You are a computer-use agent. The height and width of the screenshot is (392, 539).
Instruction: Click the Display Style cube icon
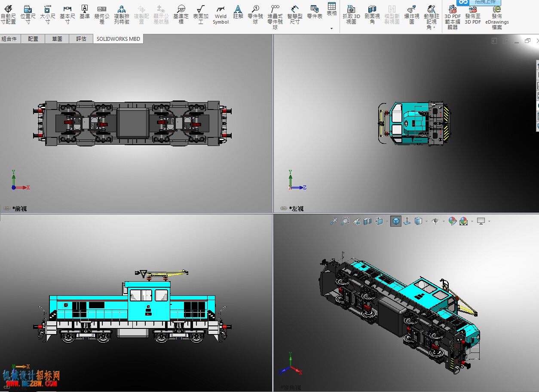click(x=418, y=221)
